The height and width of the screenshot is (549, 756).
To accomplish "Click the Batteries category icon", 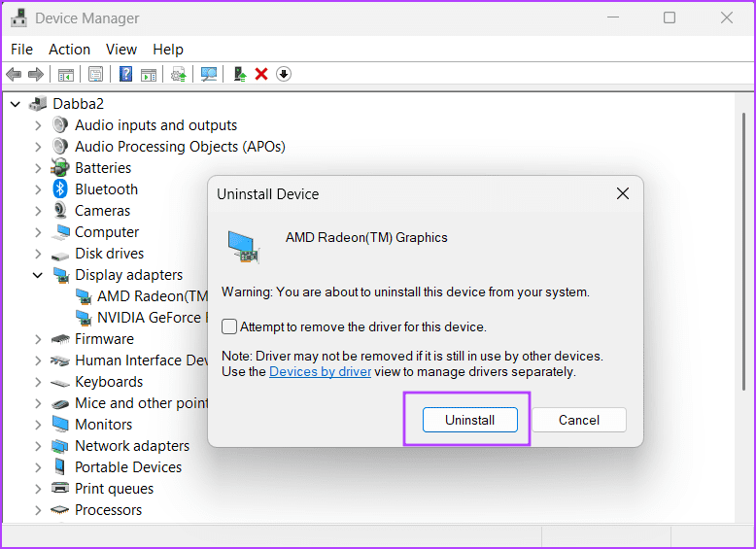I will (x=60, y=168).
